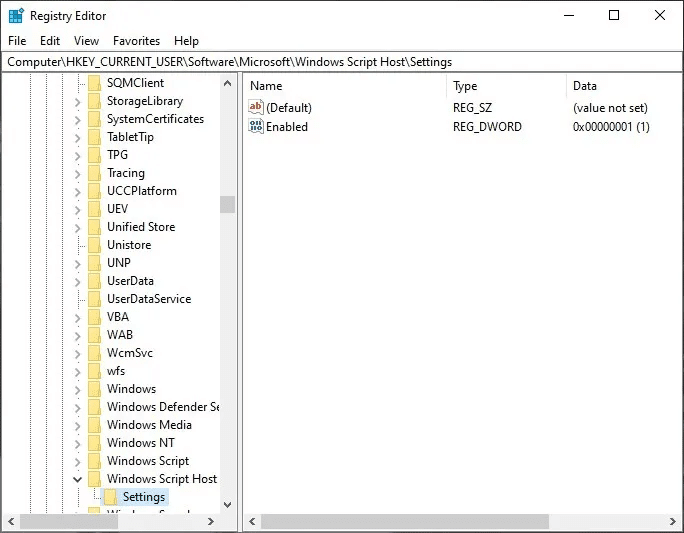Click the registry path address bar
This screenshot has width=684, height=533.
click(342, 62)
